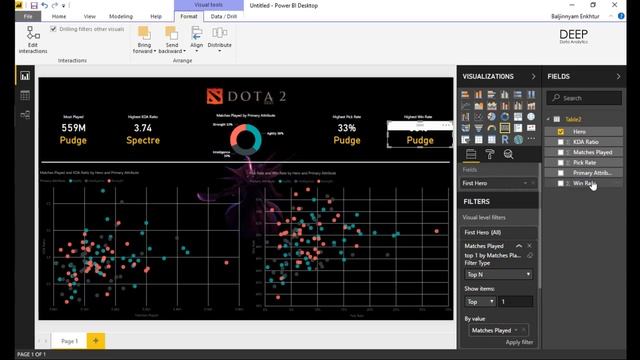Select the Gauge visualization
This screenshot has width=640, height=360.
tap(491, 128)
